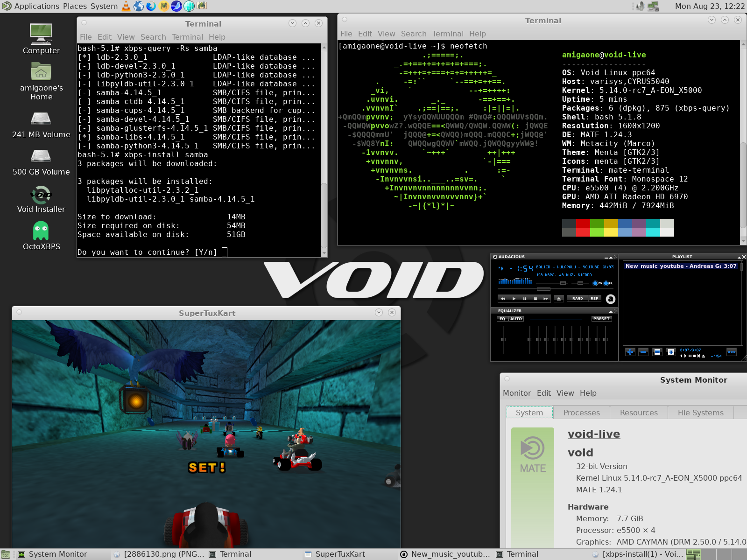Toggle the EQ window button in the player
Screen dimensions: 747x560
(x=597, y=283)
